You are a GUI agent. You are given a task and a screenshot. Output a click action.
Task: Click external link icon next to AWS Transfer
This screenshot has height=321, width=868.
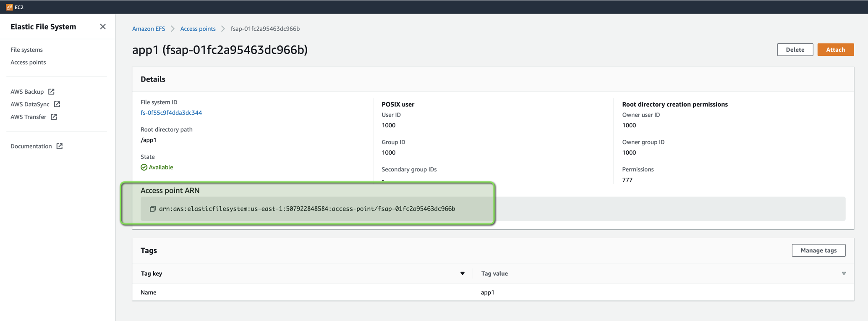coord(54,117)
